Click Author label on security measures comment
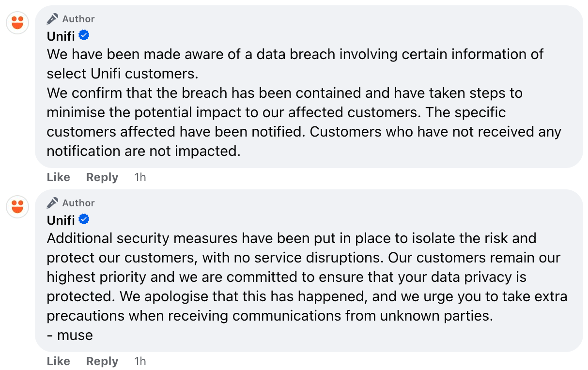Screen dimensions: 588x370 [78, 203]
